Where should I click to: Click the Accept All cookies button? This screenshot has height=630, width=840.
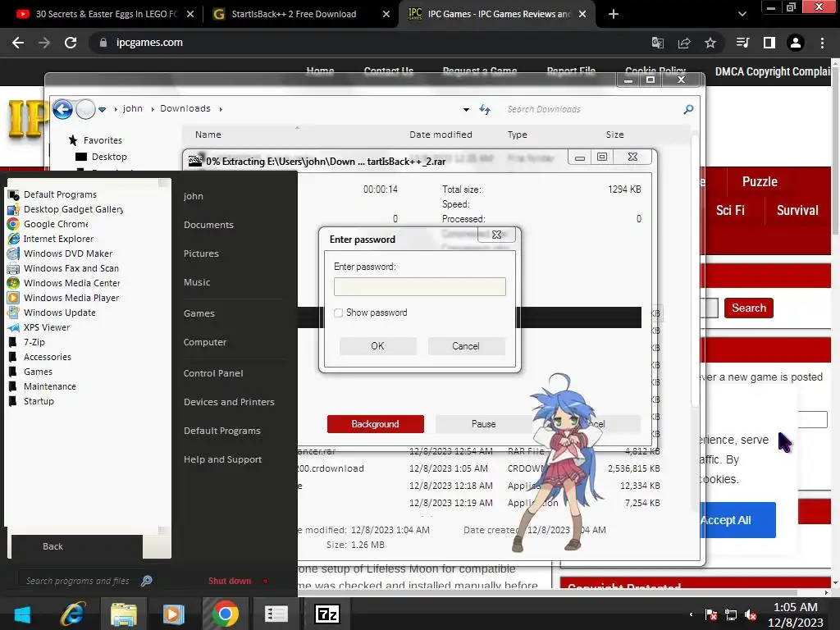(737, 520)
